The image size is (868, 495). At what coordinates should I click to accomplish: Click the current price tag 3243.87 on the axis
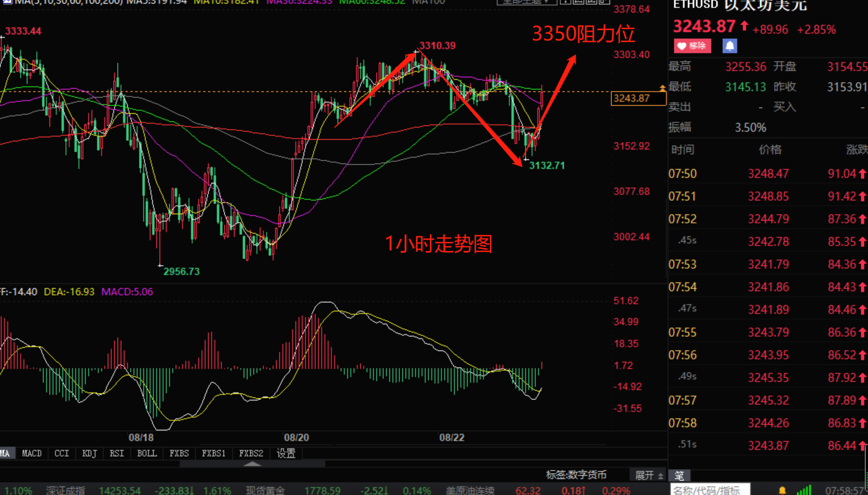pyautogui.click(x=638, y=98)
